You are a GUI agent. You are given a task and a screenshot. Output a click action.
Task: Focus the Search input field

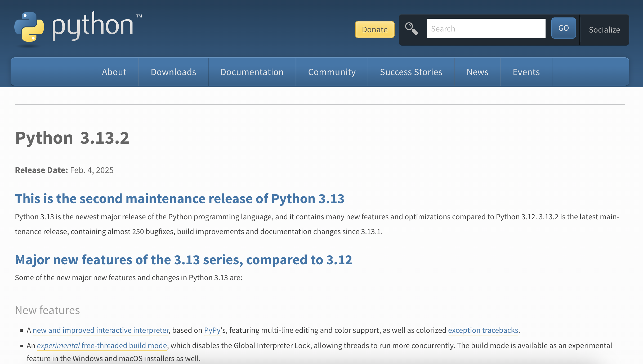coord(486,29)
